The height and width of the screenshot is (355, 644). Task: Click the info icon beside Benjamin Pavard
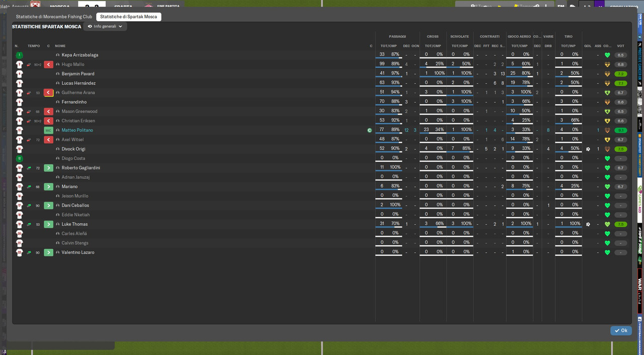(58, 74)
